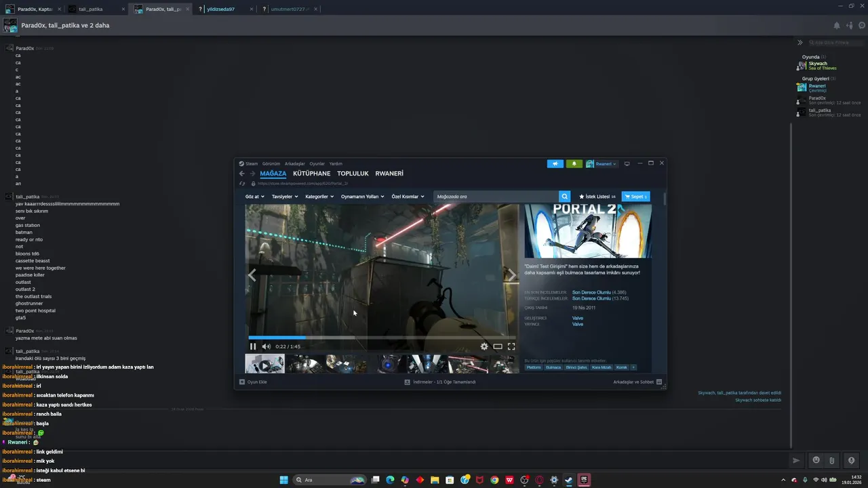Open the Yardım menu
This screenshot has width=868, height=488.
point(336,163)
